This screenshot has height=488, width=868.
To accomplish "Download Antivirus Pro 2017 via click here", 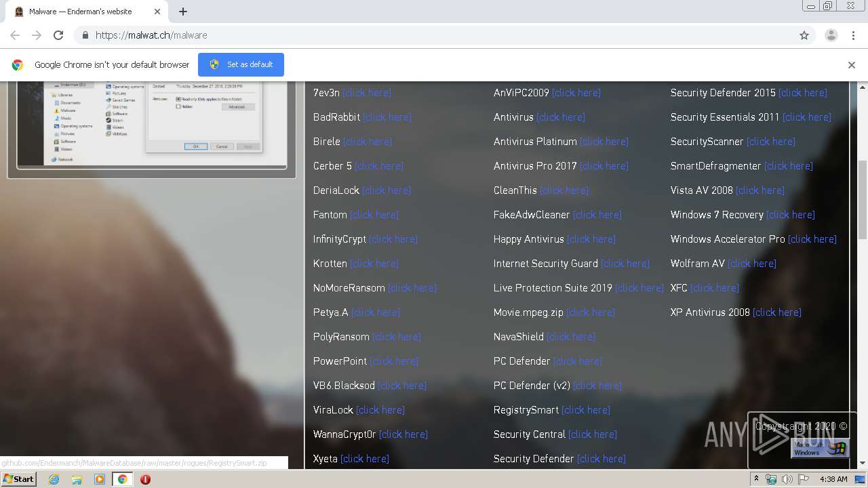I will [604, 166].
